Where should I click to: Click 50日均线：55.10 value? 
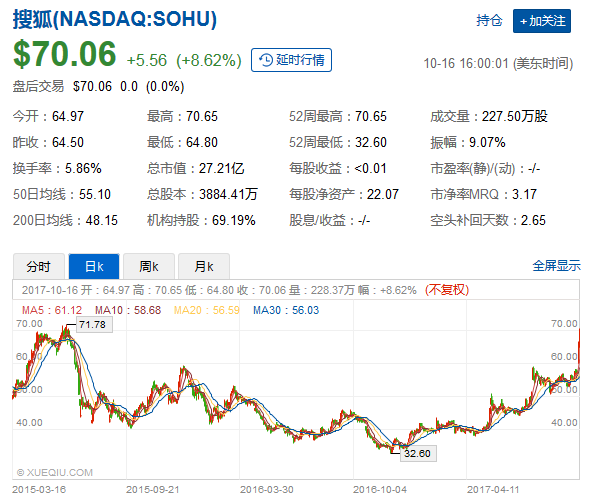[x=62, y=195]
